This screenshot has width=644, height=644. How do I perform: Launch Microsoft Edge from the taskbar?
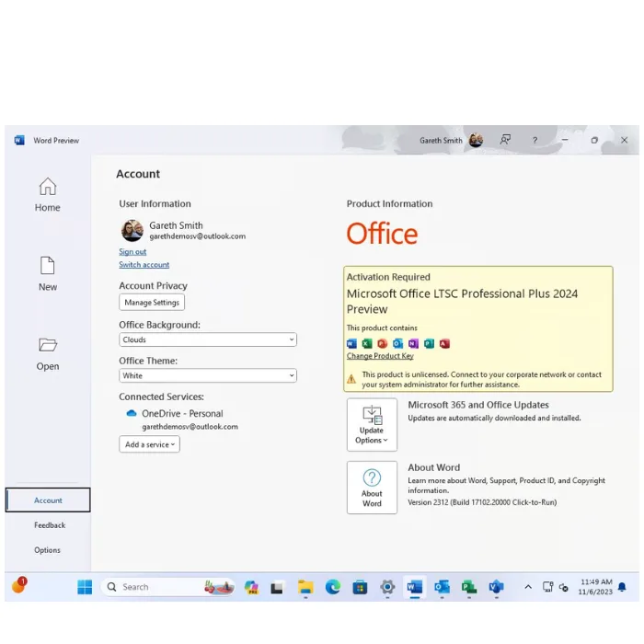click(333, 587)
